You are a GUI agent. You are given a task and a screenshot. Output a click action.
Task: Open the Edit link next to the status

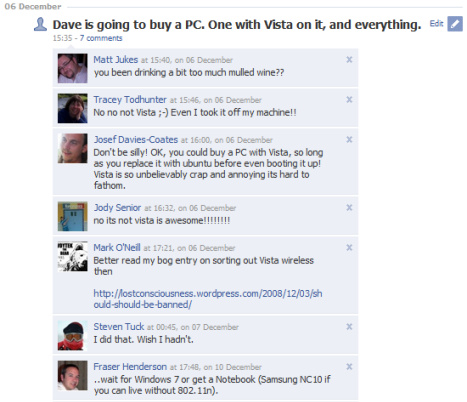point(436,24)
